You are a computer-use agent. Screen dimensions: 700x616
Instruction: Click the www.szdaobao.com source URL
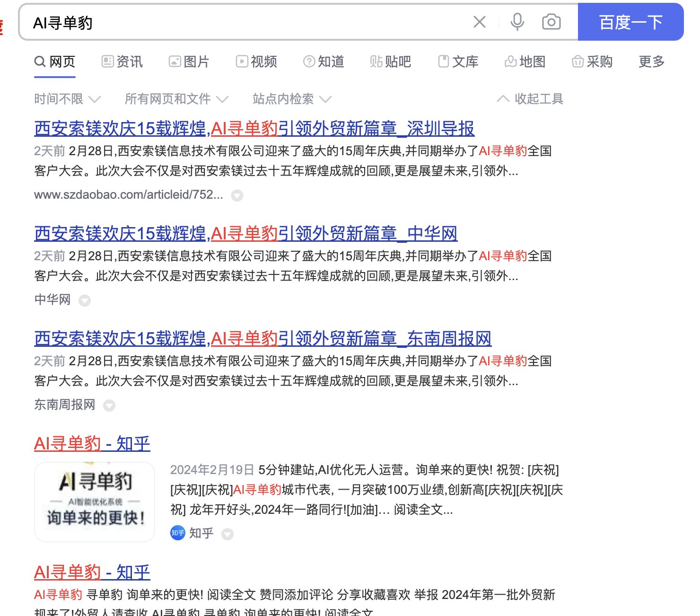(x=128, y=195)
